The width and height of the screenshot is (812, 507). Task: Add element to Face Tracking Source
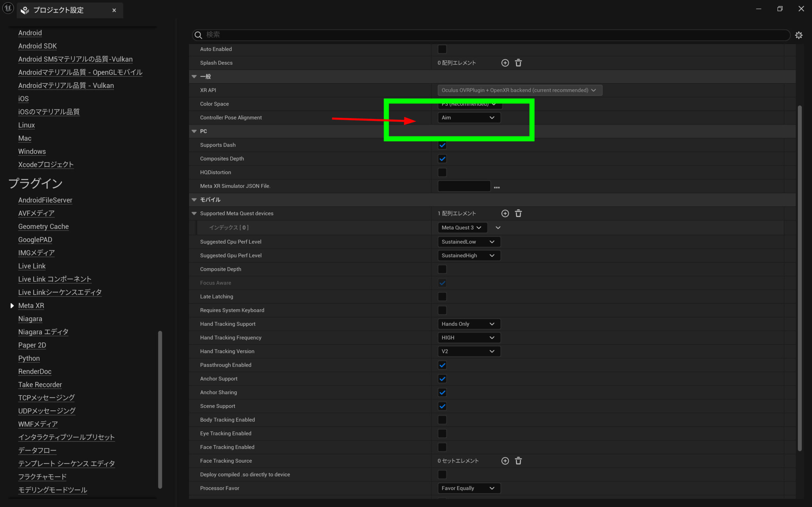505,461
